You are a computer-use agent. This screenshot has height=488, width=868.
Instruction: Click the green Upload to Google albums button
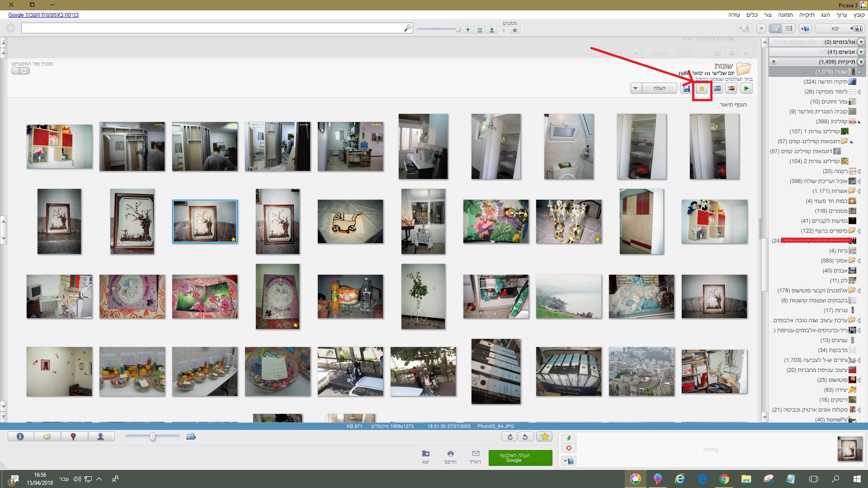point(520,458)
